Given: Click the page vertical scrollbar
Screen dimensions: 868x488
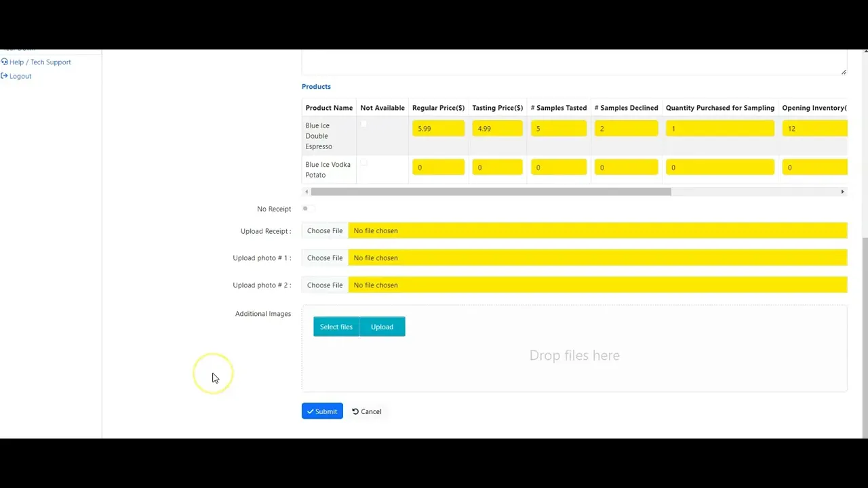Looking at the screenshot, I should [x=865, y=337].
